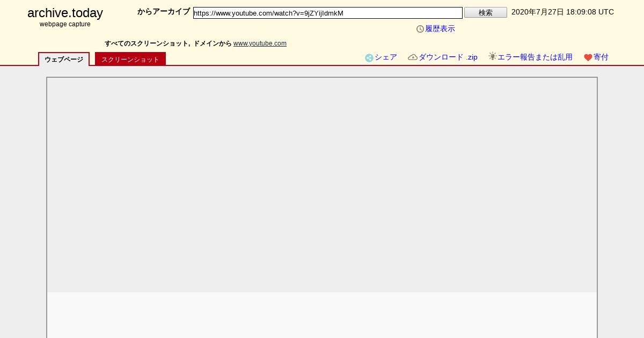This screenshot has width=644, height=338.
Task: Click the share icon next to シェア
Action: click(369, 58)
